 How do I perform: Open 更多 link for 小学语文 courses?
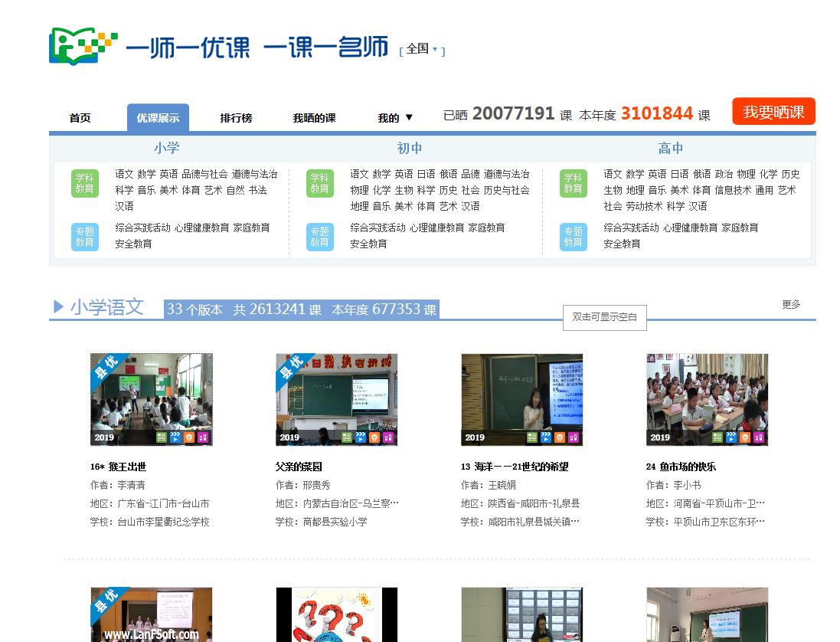point(791,304)
